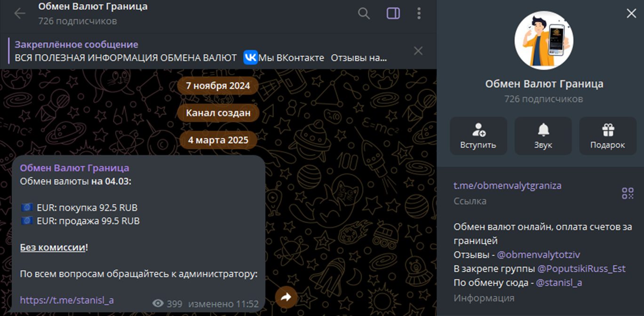Toggle the right info sidebar panel icon
Image resolution: width=644 pixels, height=316 pixels.
coord(393,13)
